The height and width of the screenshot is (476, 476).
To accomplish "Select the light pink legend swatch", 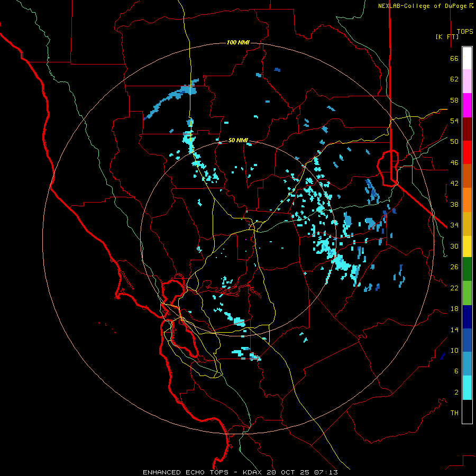I will click(467, 81).
